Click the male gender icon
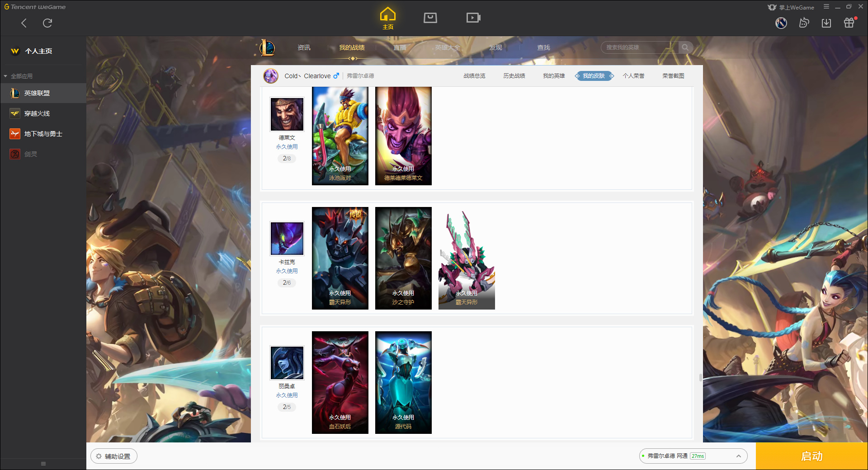868x470 pixels. pos(336,76)
